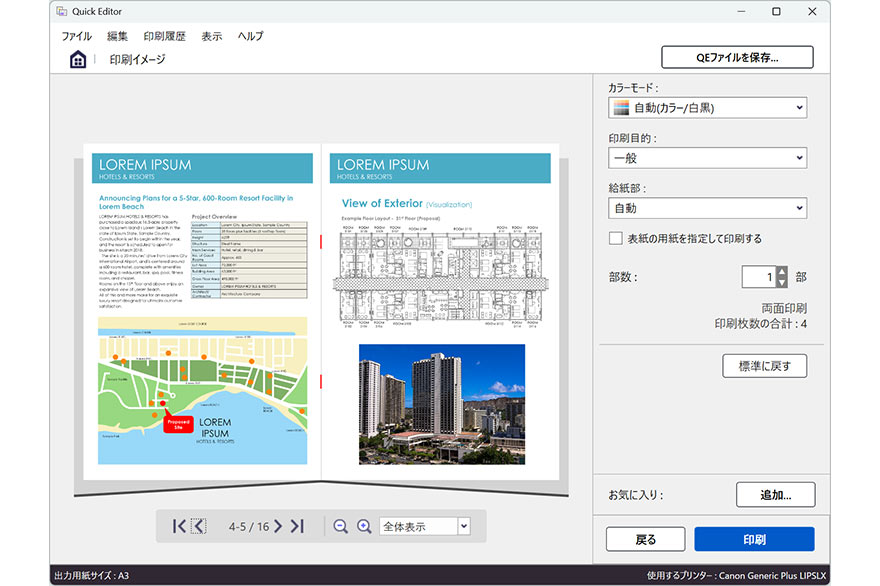Jump to first page of preview

179,526
